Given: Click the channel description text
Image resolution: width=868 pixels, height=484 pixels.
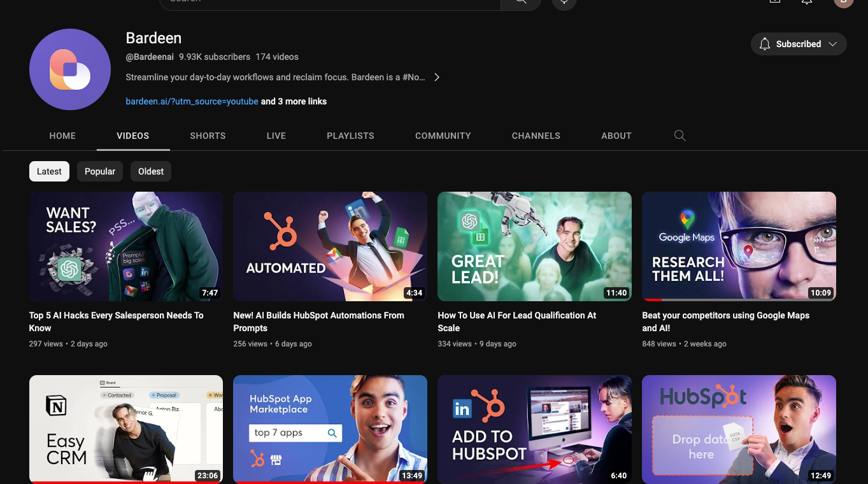Looking at the screenshot, I should (275, 77).
